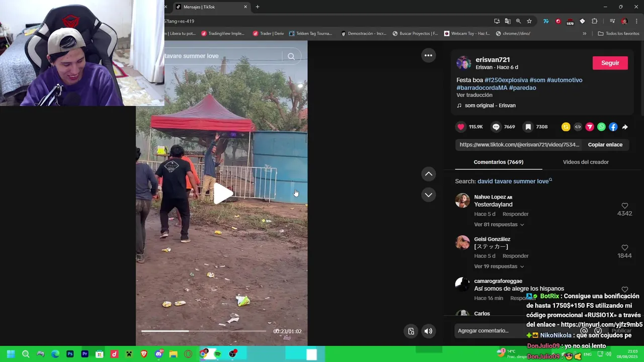Open the #f250explosiva hashtag

click(506, 80)
